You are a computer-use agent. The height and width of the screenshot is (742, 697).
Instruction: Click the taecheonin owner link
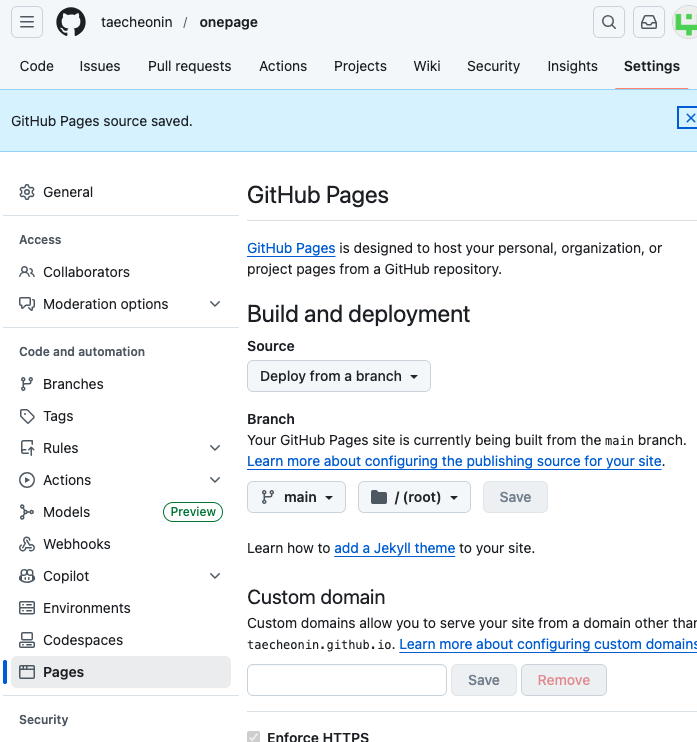click(x=137, y=22)
